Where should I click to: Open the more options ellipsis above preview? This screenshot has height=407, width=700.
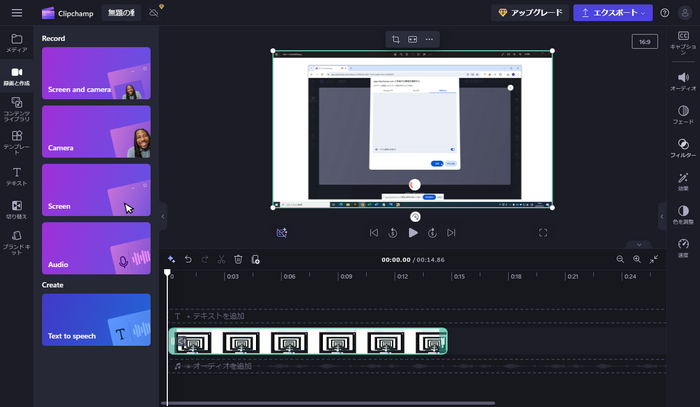[x=429, y=39]
